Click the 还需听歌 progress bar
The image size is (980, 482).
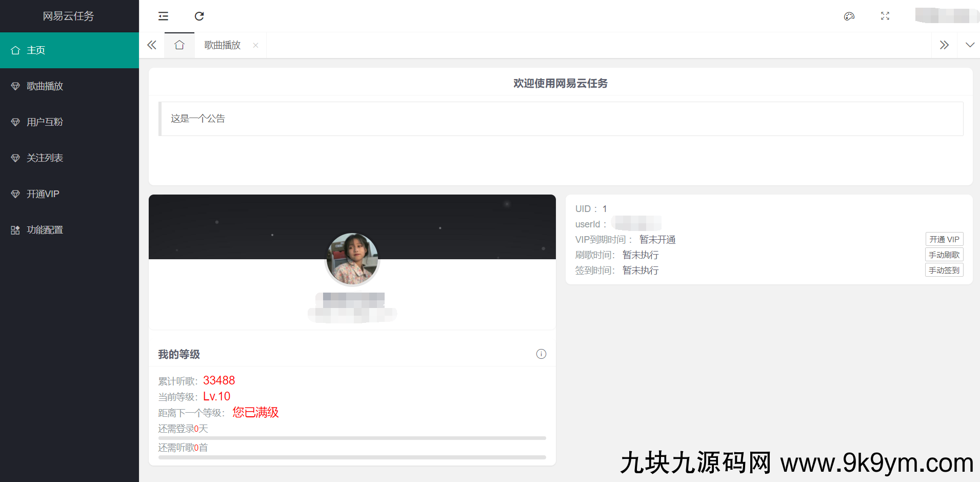pos(352,456)
